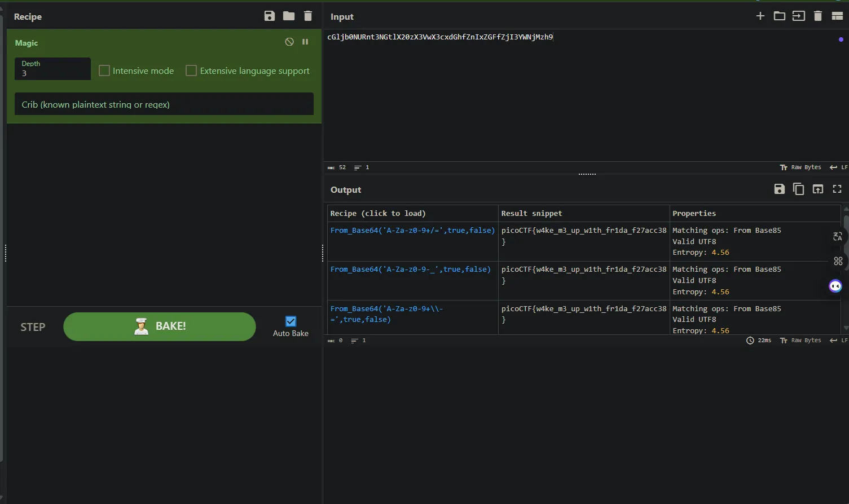Edit the Depth field value
849x504 pixels.
coord(52,69)
